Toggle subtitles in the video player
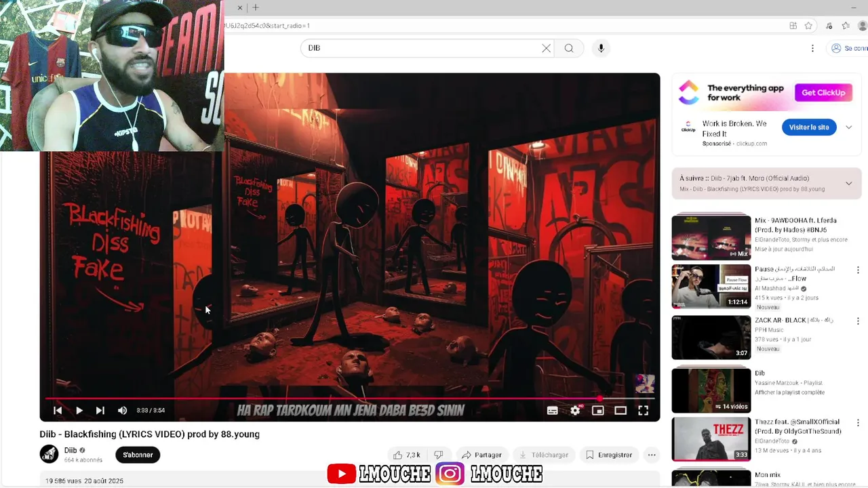868x488 pixels. (x=553, y=410)
